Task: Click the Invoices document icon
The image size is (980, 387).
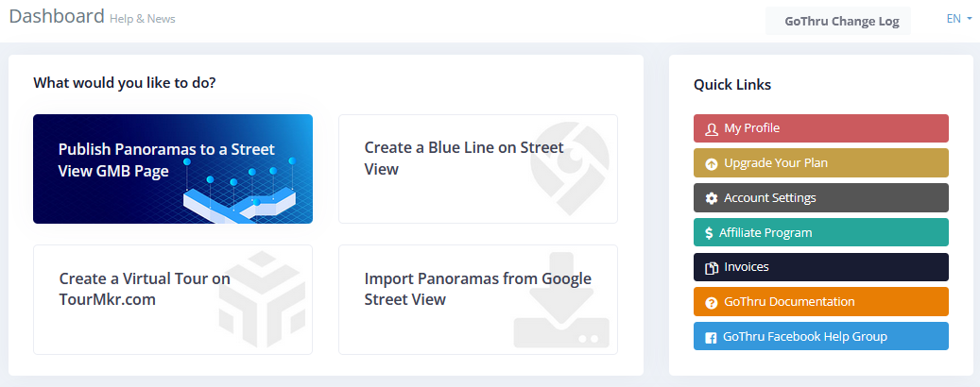Action: pos(712,268)
